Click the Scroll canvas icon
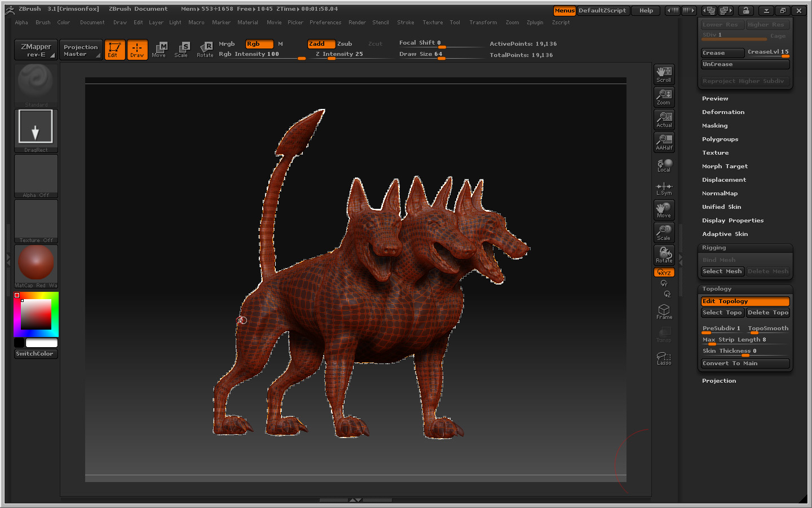This screenshot has height=508, width=812. (664, 74)
